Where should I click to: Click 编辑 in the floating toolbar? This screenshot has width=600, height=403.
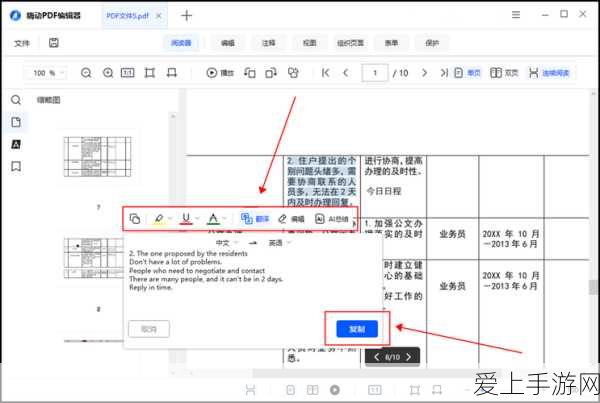(x=291, y=219)
